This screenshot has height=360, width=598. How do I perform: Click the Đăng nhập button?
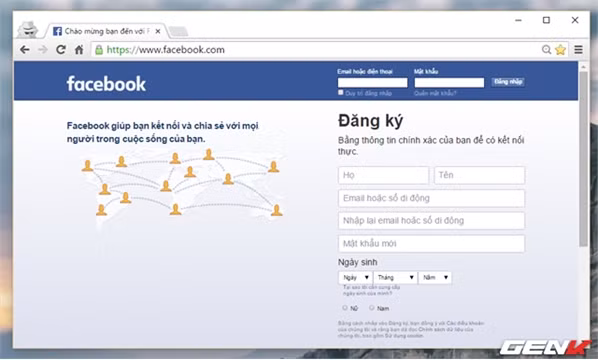pos(508,82)
